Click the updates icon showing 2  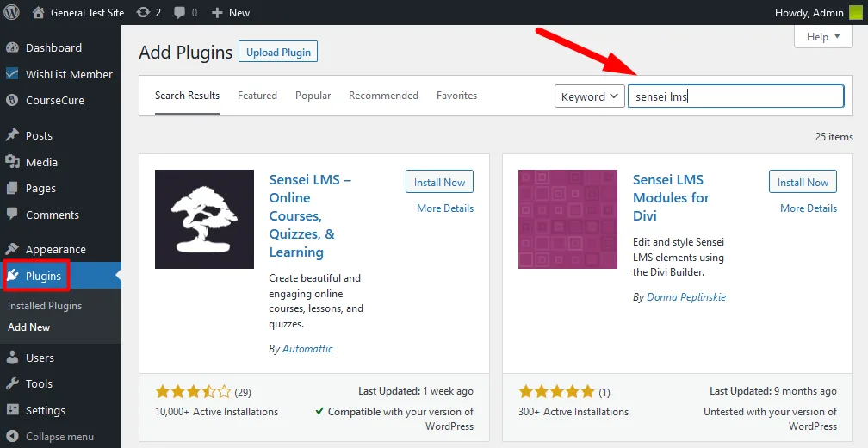pos(143,12)
